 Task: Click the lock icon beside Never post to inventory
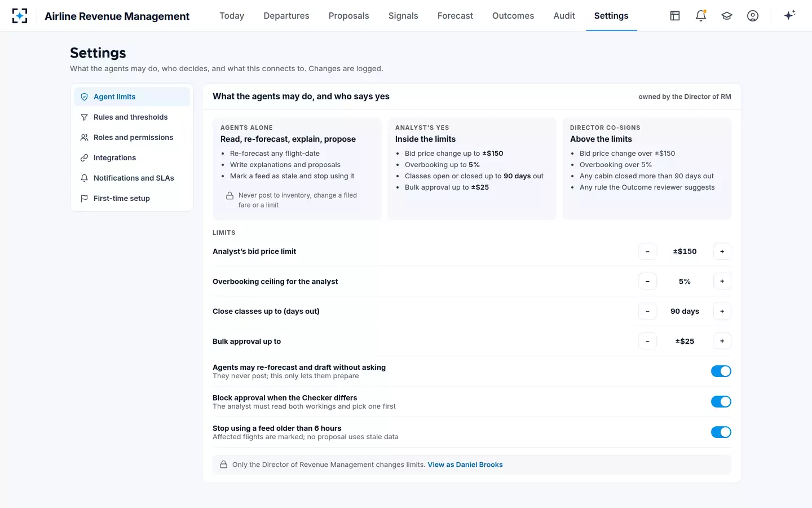coord(230,195)
